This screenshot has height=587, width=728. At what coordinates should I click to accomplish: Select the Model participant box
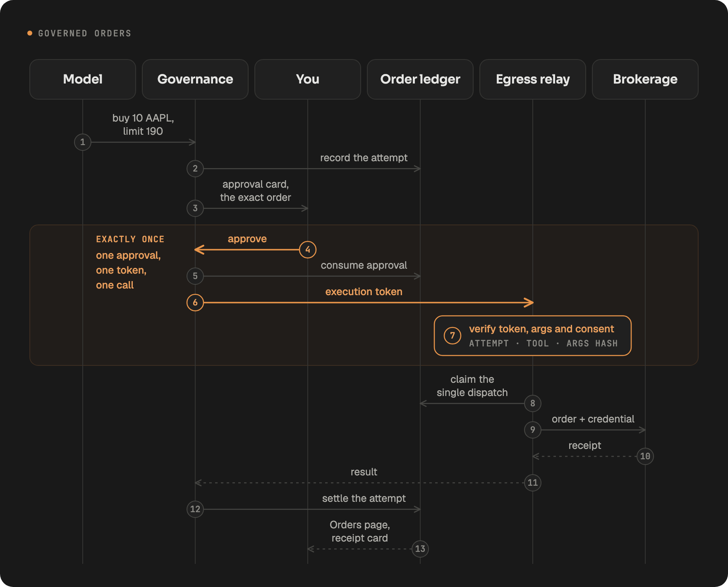click(83, 79)
